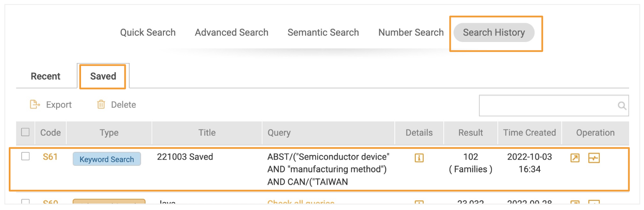
Task: Focus the saved search filter input field
Action: coord(554,105)
